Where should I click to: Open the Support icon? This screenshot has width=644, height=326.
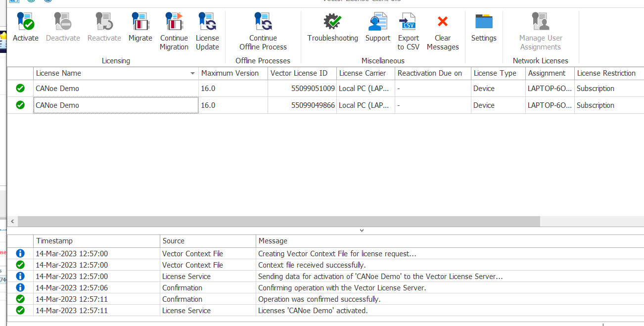378,22
